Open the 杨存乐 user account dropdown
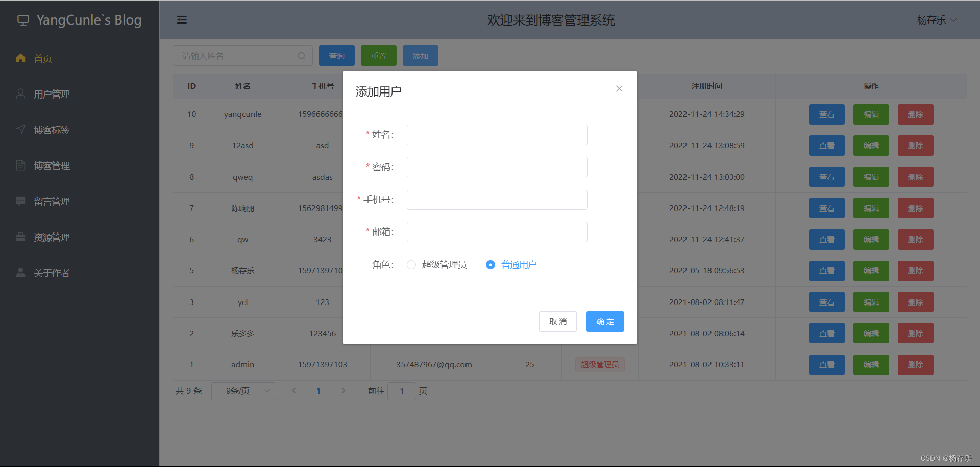This screenshot has width=980, height=467. 937,20
